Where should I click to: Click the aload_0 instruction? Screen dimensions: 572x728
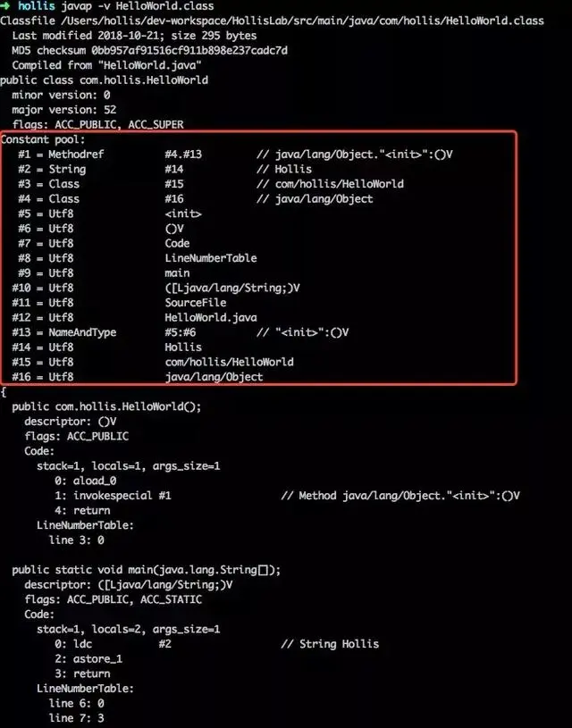(95, 481)
